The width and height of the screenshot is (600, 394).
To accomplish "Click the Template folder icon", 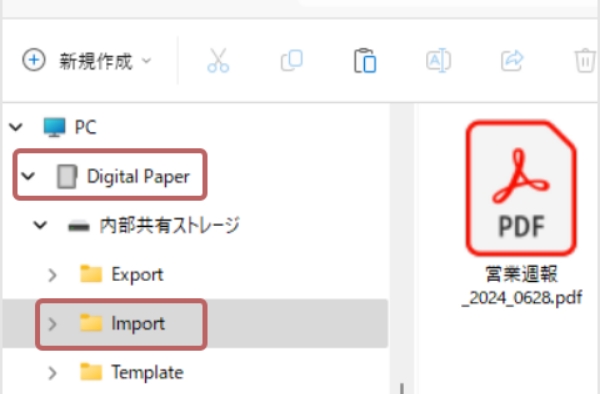I will [x=91, y=372].
